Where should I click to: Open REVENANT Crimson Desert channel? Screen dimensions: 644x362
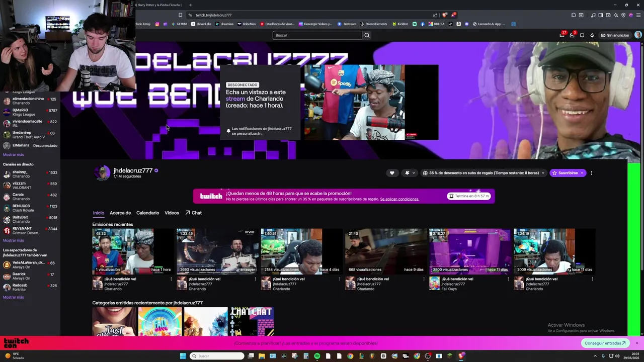point(30,231)
